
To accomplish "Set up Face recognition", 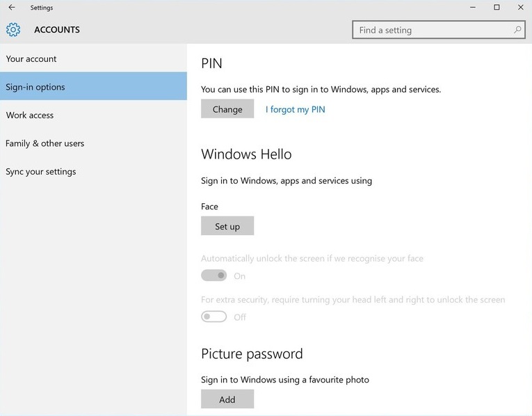I will click(x=227, y=226).
